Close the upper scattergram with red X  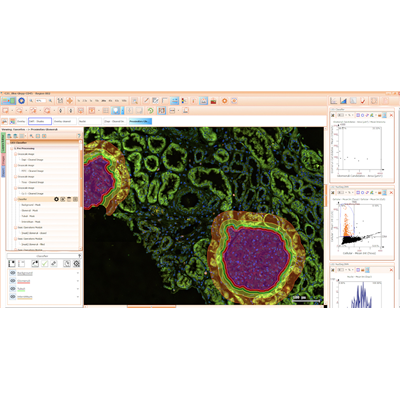click(391, 115)
